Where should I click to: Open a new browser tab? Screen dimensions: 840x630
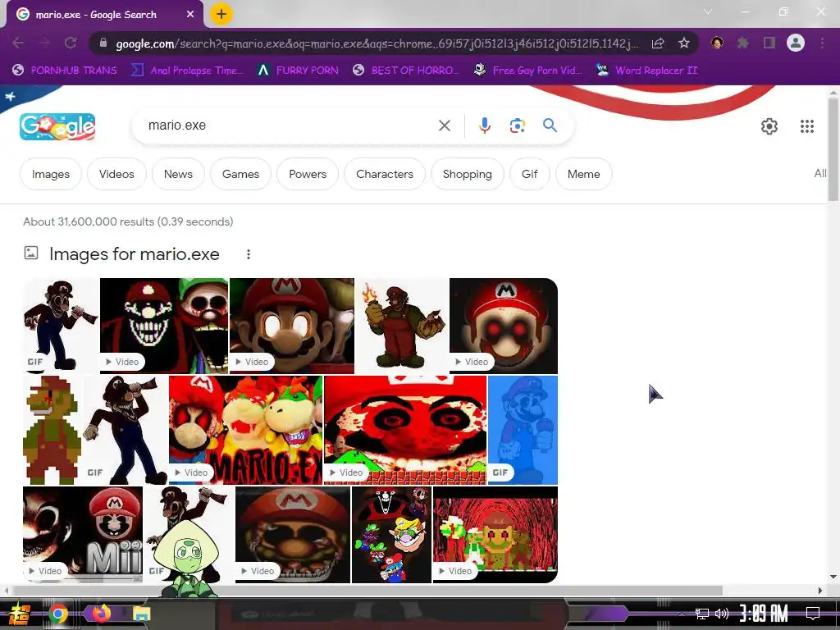click(x=221, y=14)
